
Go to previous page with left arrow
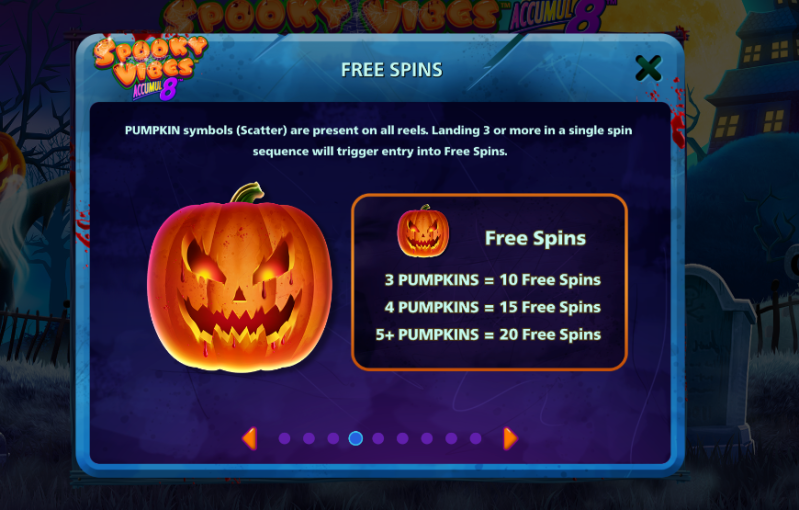(249, 439)
